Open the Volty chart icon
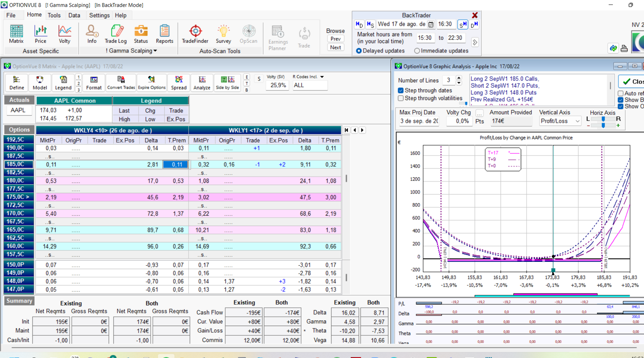 pyautogui.click(x=64, y=34)
